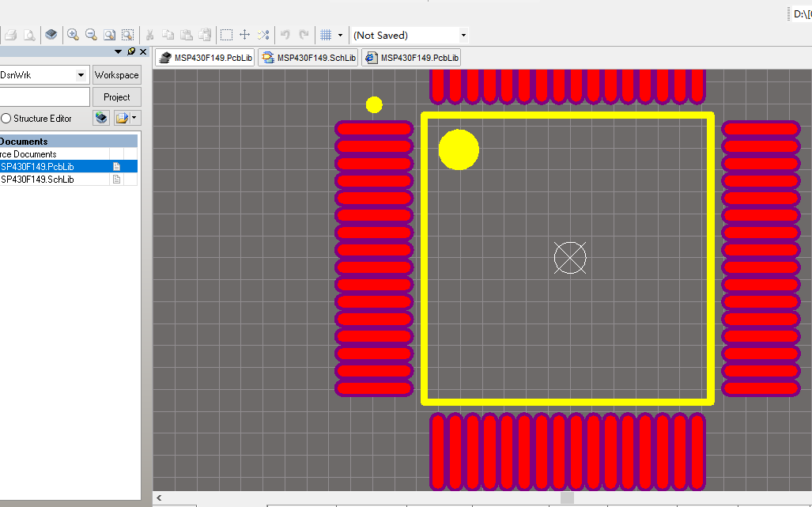Screen dimensions: 812x507
Task: Pin the Projects panel
Action: point(131,51)
